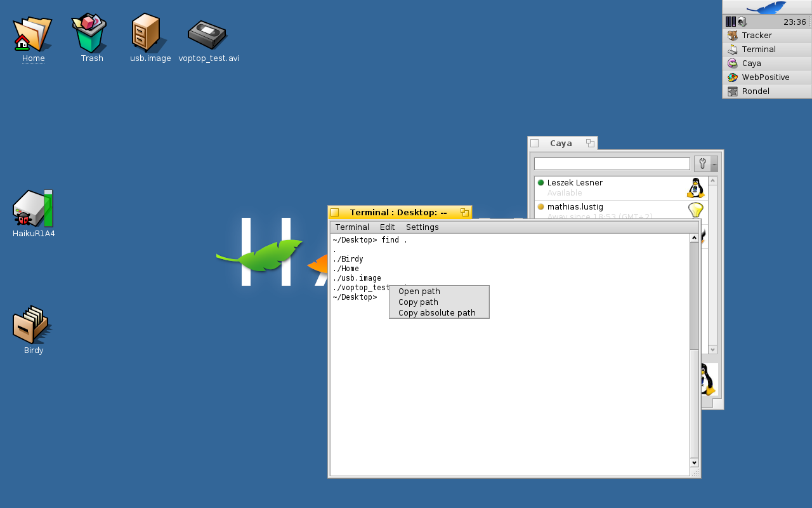Click the Terminal scrollbar down arrow
812x508 pixels.
pos(694,463)
